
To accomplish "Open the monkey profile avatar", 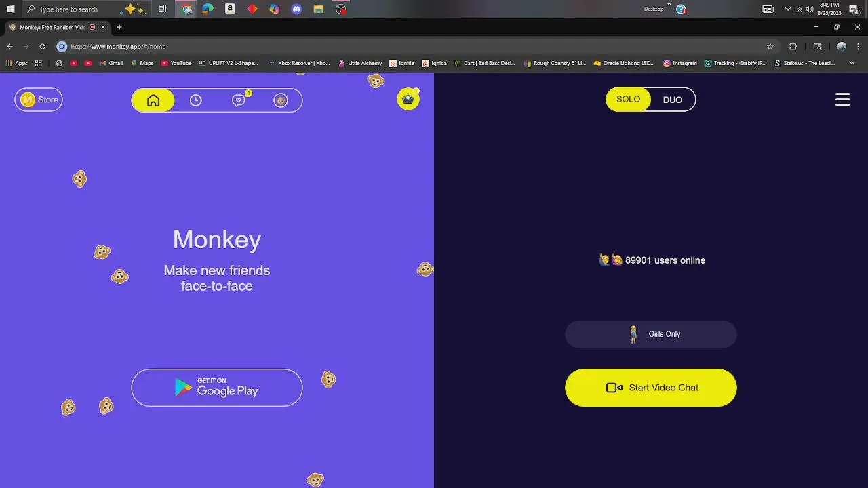I will 281,100.
